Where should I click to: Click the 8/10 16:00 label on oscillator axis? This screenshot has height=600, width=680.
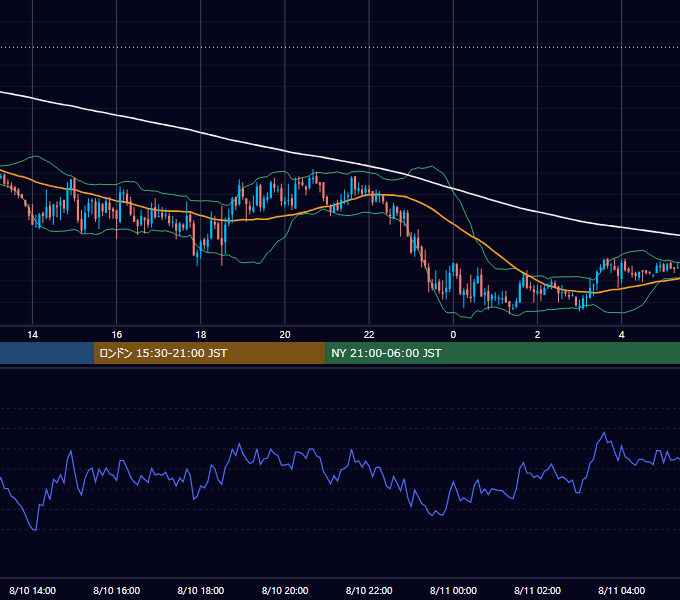(x=117, y=590)
